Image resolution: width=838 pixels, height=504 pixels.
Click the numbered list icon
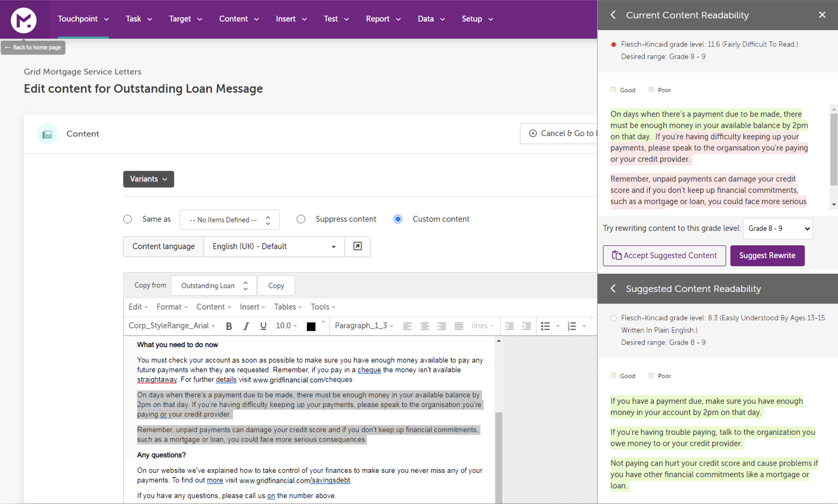click(572, 326)
